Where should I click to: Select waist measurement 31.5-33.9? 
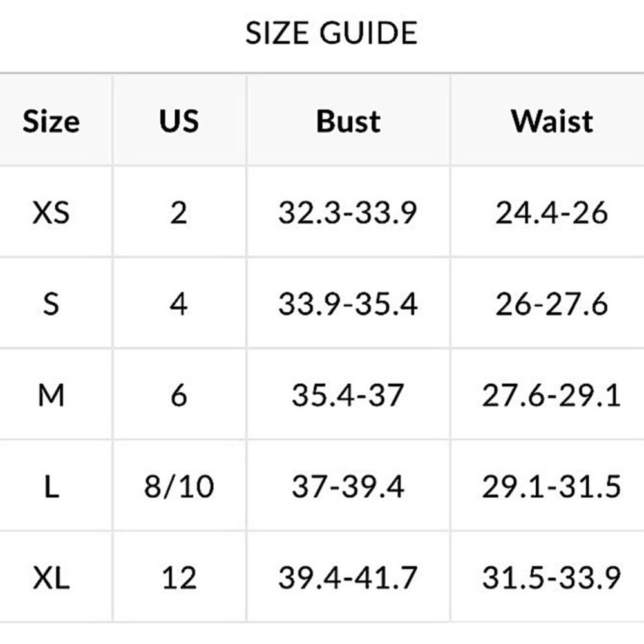point(552,578)
